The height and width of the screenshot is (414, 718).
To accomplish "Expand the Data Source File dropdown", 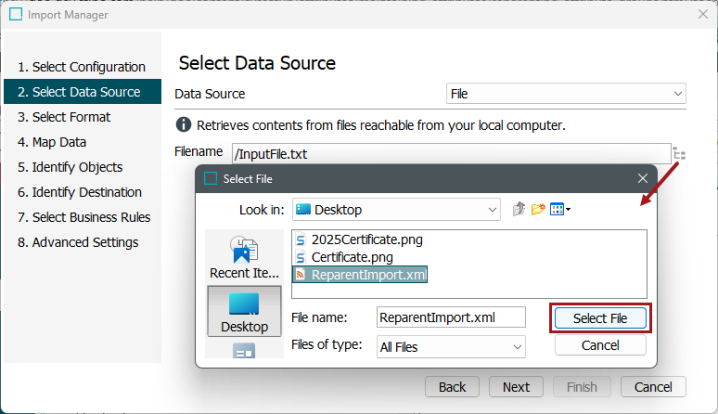I will (x=566, y=94).
